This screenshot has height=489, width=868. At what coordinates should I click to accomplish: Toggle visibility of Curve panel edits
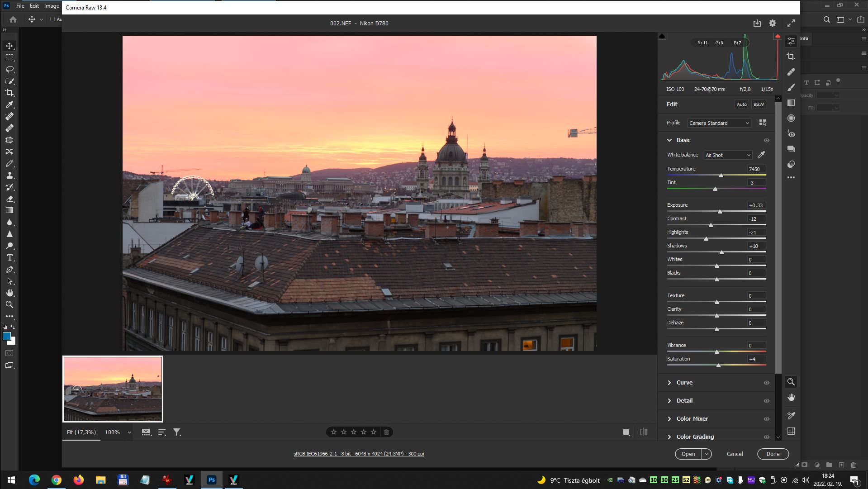pyautogui.click(x=766, y=383)
